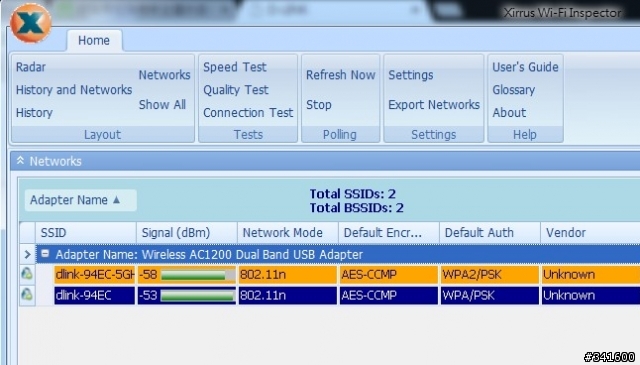Click Unknown vendor in dlink-94EC row
The image size is (640, 365).
tap(591, 295)
